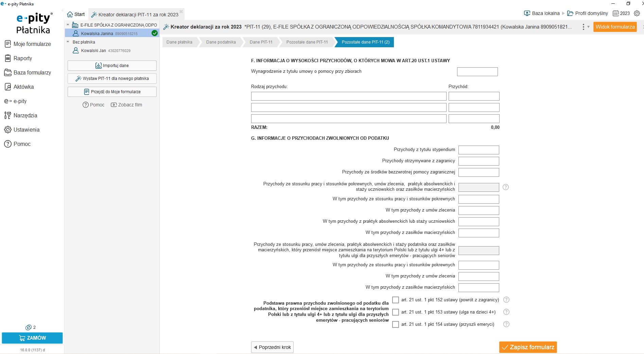Click Wynagrodzenie z tytułu umowy o pomocy field

477,72
